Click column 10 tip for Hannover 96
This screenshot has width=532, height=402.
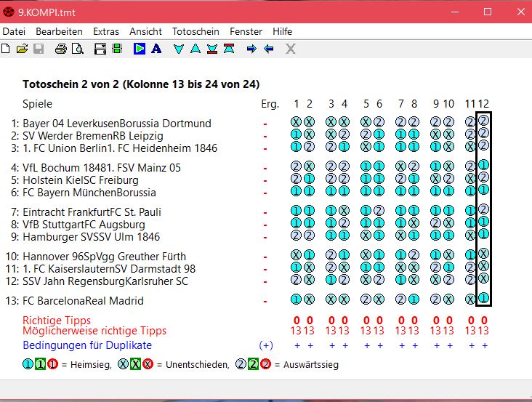(x=449, y=254)
